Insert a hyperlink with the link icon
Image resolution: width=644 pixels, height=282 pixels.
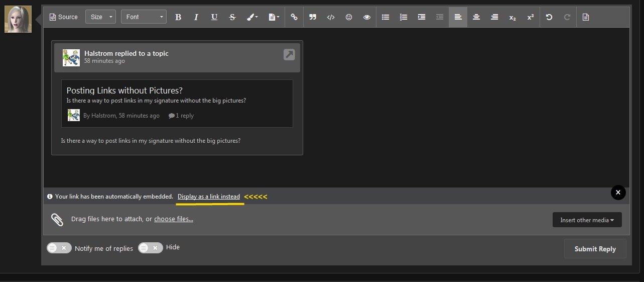click(294, 17)
